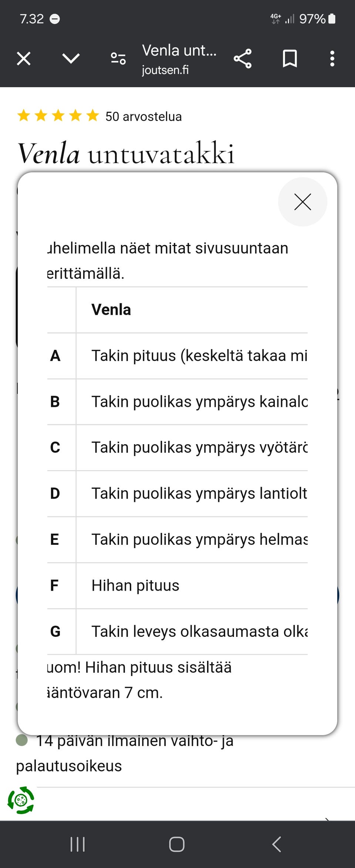Open the 50 arvostelua reviews link

pyautogui.click(x=143, y=116)
